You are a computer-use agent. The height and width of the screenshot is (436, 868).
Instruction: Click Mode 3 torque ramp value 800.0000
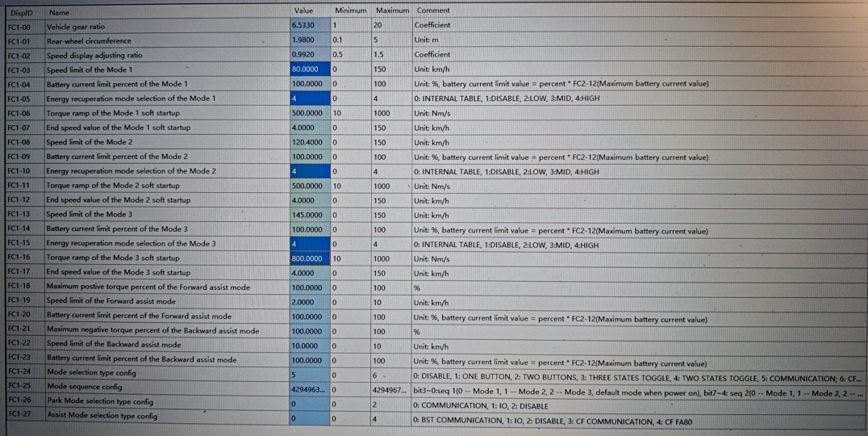[310, 259]
